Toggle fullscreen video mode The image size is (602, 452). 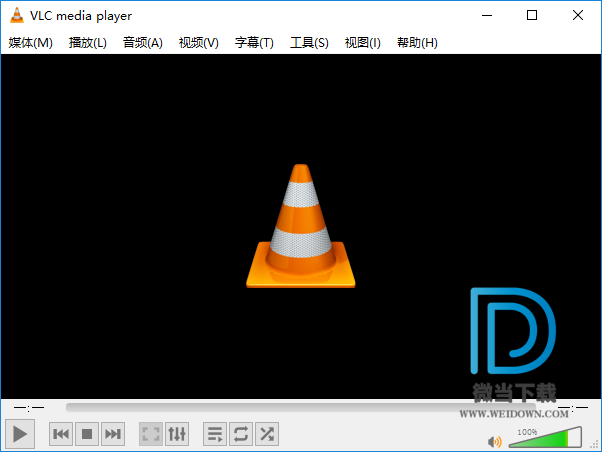tap(151, 434)
